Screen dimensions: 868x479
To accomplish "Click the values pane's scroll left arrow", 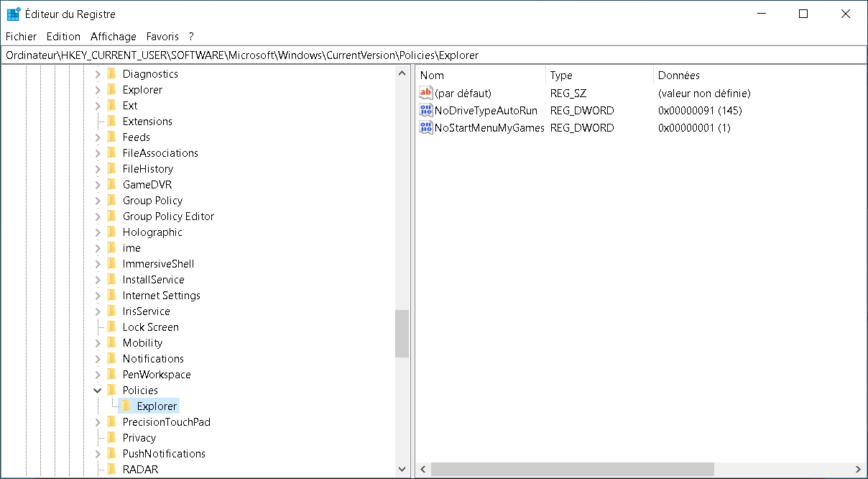I will (423, 470).
